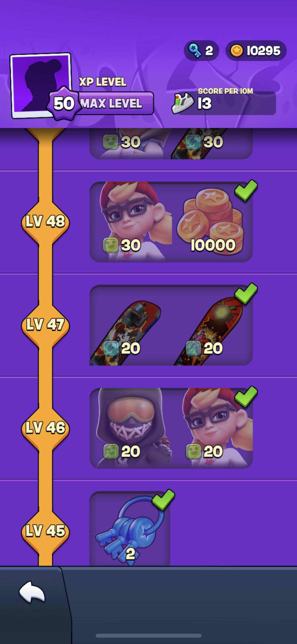This screenshot has width=297, height=644.
Task: Select the LV 48 level marker
Action: 45,222
